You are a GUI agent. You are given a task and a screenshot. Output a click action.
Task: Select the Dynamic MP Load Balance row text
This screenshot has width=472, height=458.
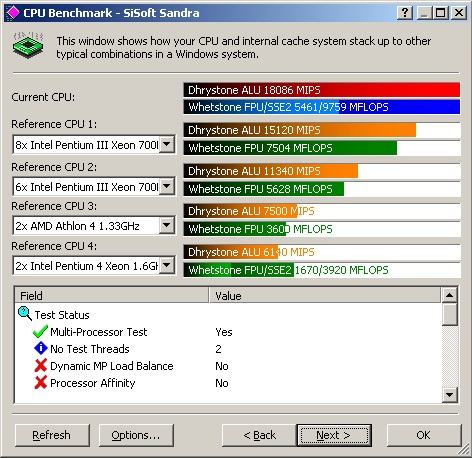(x=112, y=366)
